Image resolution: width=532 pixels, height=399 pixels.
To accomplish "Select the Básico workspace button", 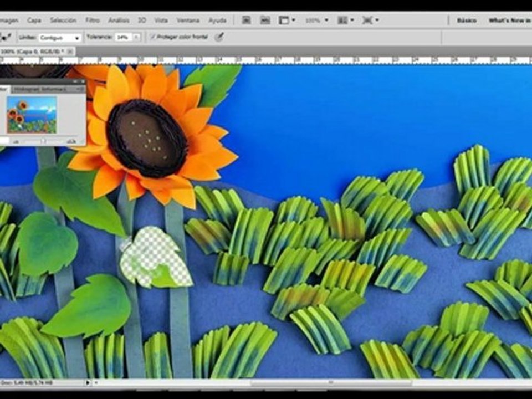I will click(x=467, y=21).
